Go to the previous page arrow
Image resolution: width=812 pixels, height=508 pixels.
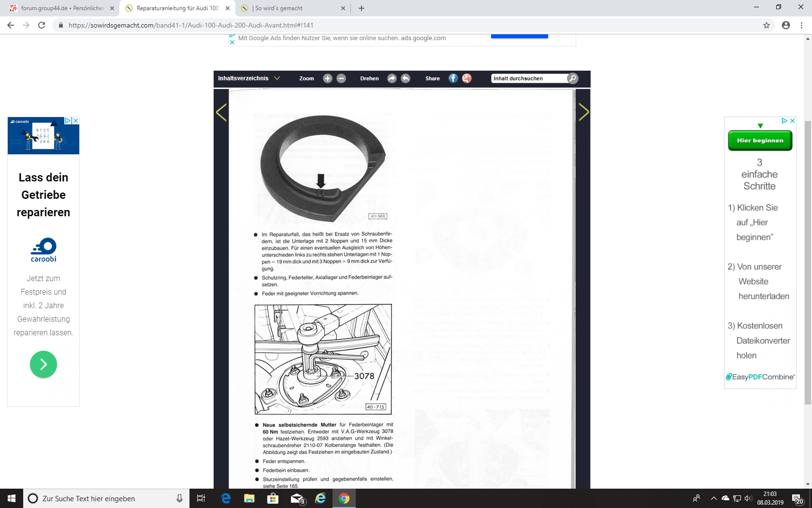221,112
